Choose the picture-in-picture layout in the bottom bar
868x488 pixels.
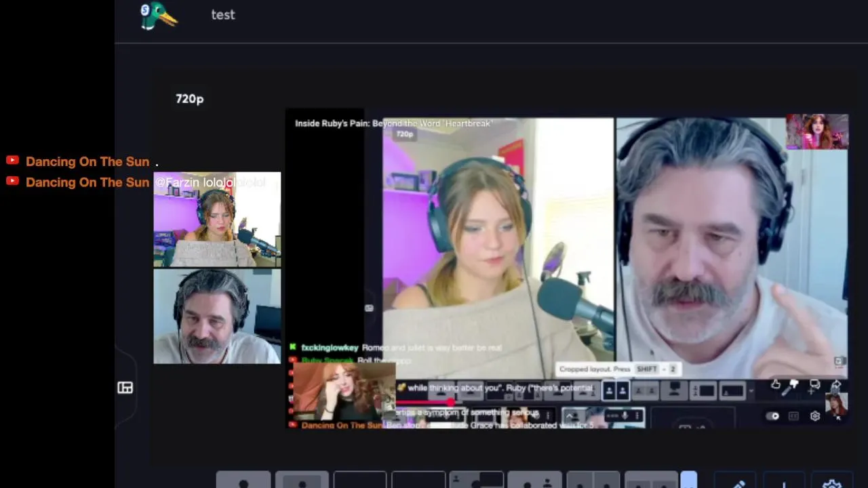[476, 480]
